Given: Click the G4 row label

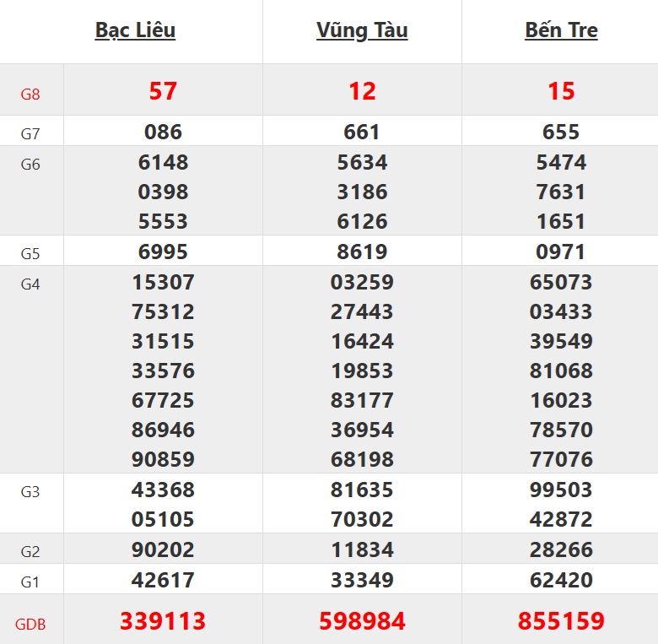Looking at the screenshot, I should (30, 284).
